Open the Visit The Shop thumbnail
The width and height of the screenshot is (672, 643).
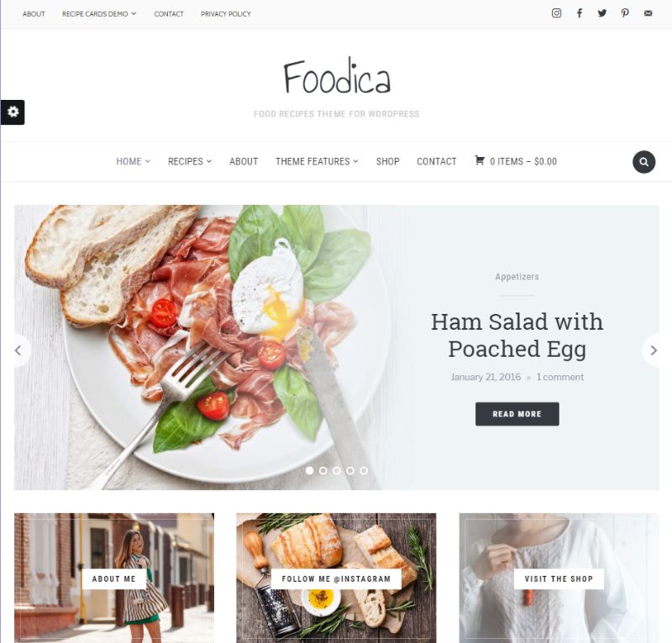tap(559, 578)
